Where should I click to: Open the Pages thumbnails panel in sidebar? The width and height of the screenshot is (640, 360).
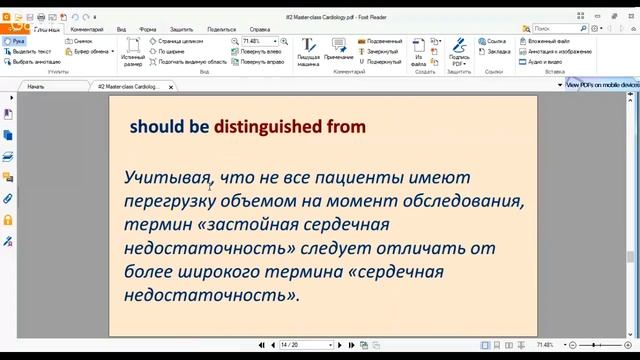point(8,135)
